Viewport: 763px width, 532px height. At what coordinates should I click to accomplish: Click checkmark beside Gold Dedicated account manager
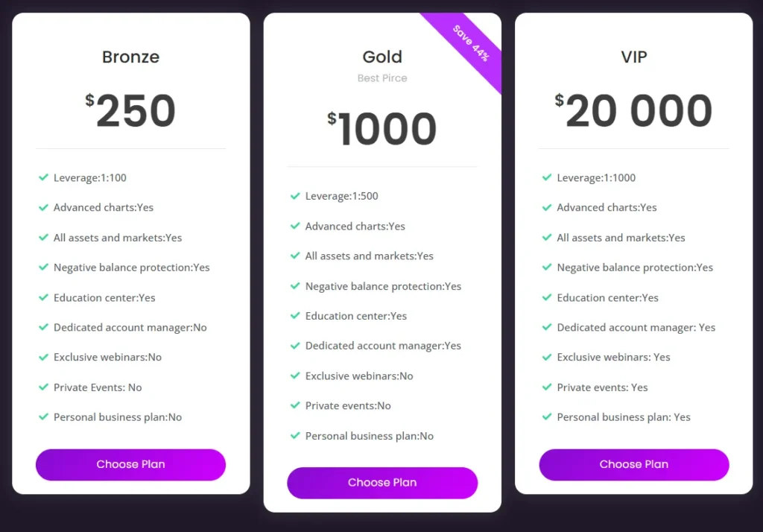[x=295, y=346]
